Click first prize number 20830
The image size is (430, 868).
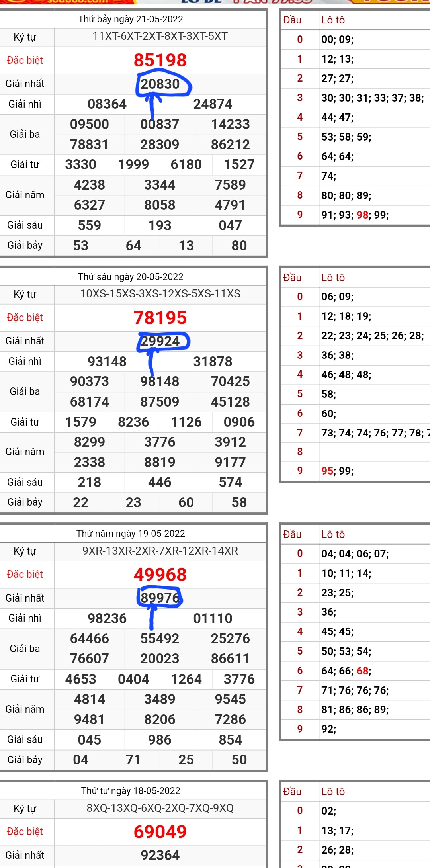pos(160,84)
